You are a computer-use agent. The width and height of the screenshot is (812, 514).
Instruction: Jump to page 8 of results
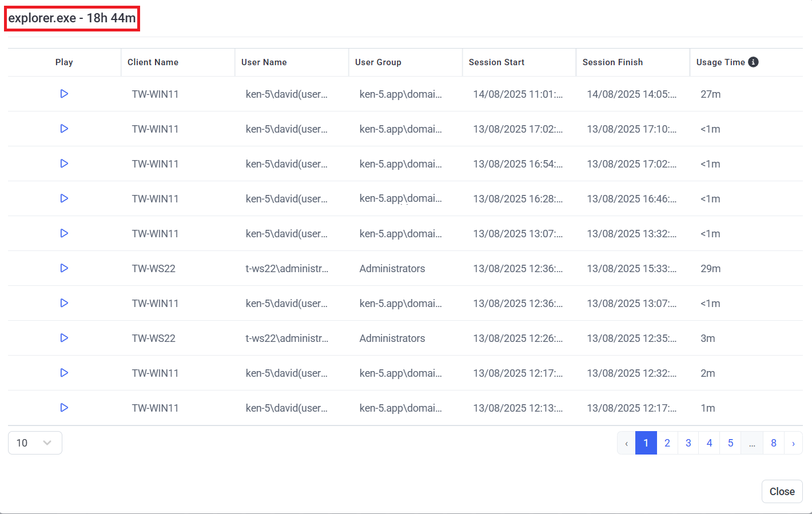(x=773, y=443)
